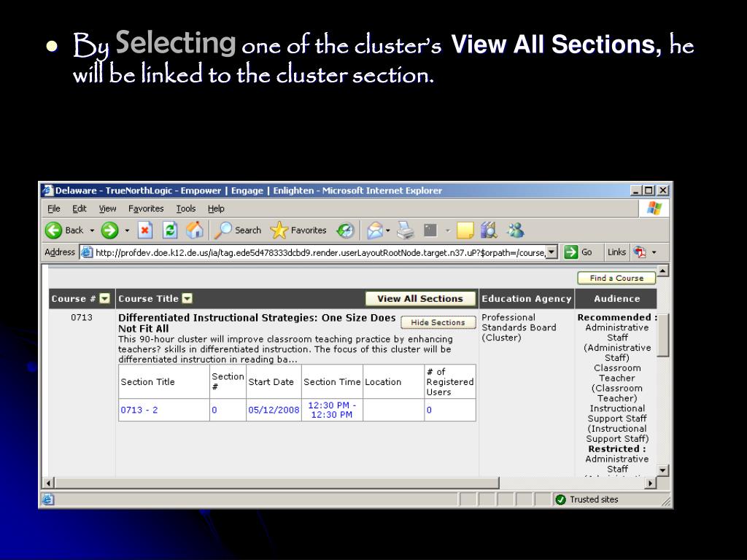The image size is (747, 560).
Task: Click the Links toolbar label
Action: pos(616,252)
